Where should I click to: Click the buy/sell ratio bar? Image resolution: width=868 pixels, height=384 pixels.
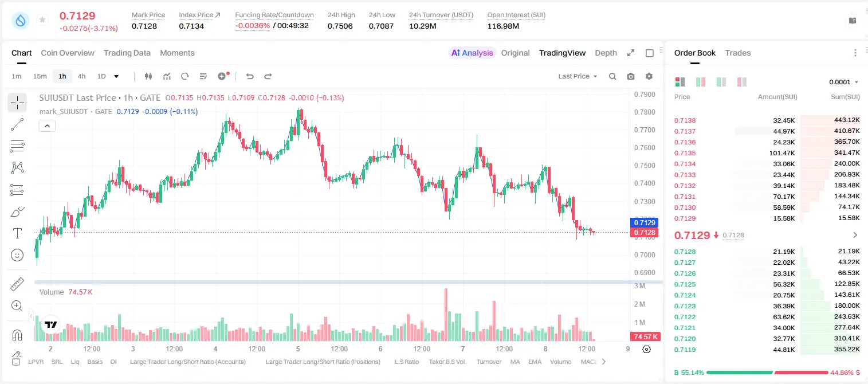click(x=766, y=373)
